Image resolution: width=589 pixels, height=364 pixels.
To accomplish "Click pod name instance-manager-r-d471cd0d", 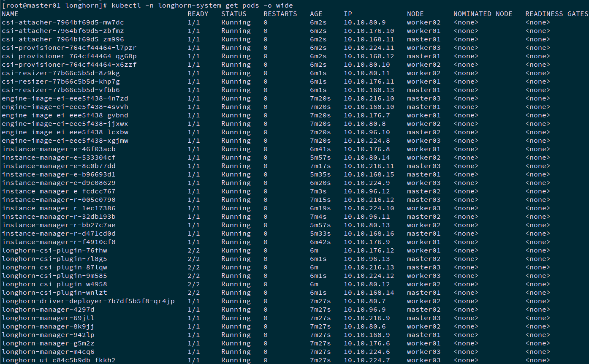I will coord(59,234).
